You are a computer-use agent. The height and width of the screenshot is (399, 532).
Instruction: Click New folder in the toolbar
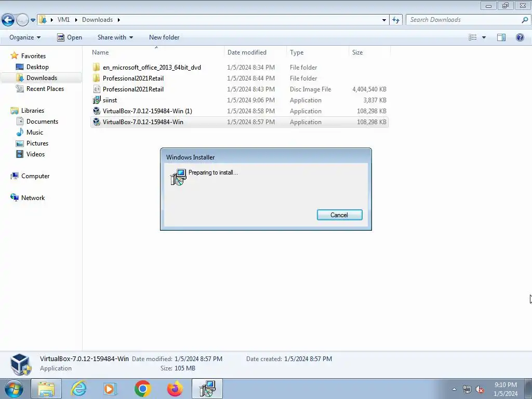point(164,37)
